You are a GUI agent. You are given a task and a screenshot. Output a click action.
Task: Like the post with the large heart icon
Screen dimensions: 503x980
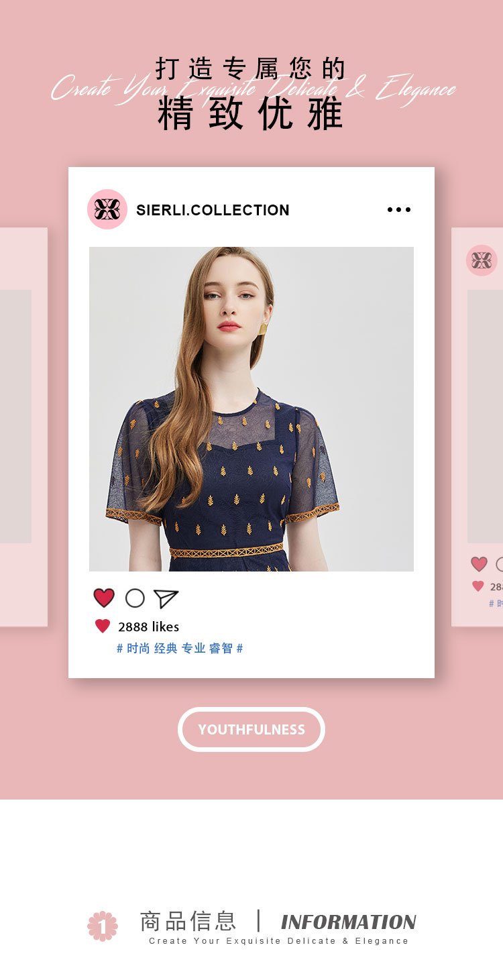104,598
